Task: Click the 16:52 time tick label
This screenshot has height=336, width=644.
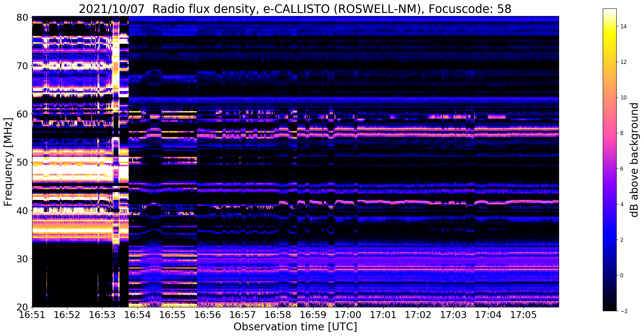Action: click(67, 315)
